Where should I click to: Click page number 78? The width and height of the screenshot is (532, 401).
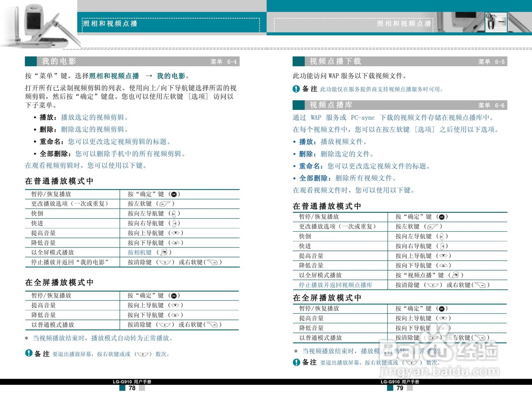coord(132,388)
